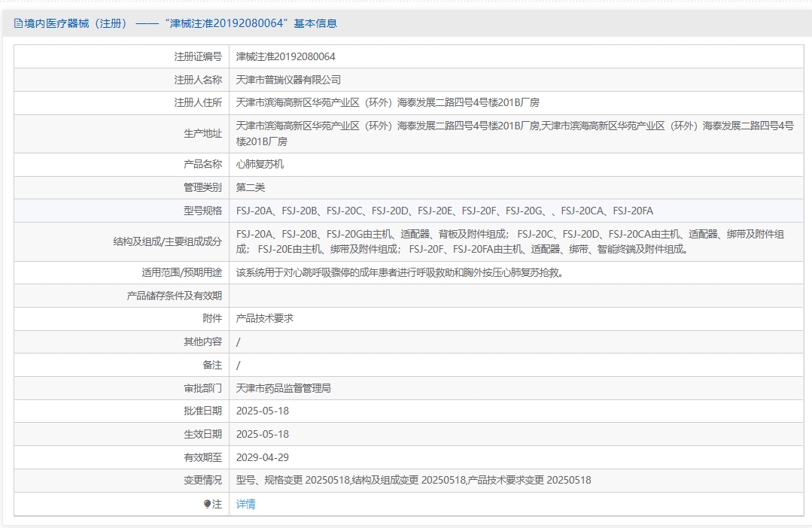Click the 注册人名称 label

click(198, 80)
